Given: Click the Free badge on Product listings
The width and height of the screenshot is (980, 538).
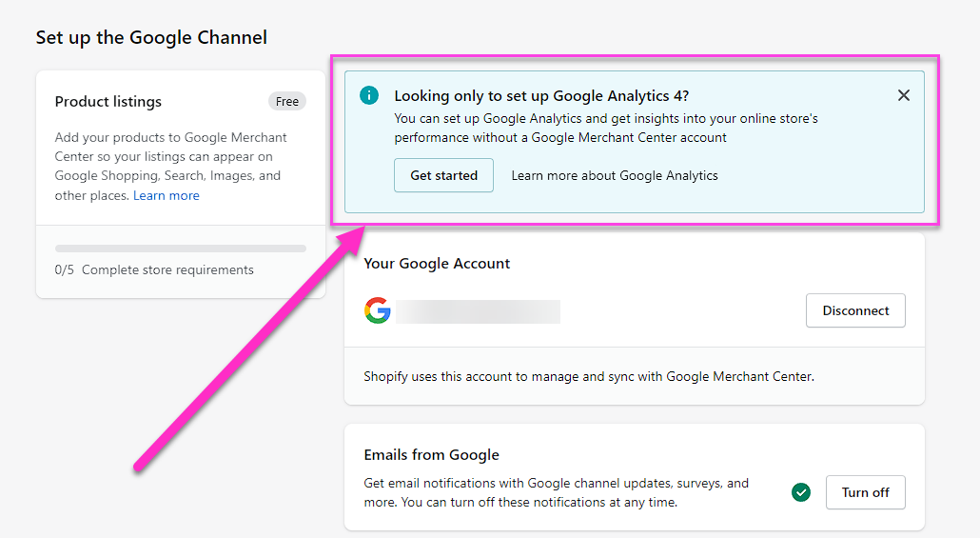Looking at the screenshot, I should pyautogui.click(x=287, y=101).
